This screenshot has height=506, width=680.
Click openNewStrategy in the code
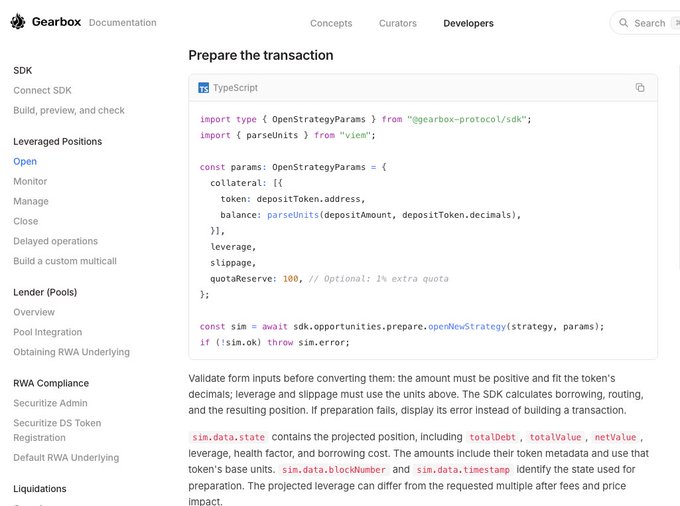(x=467, y=326)
